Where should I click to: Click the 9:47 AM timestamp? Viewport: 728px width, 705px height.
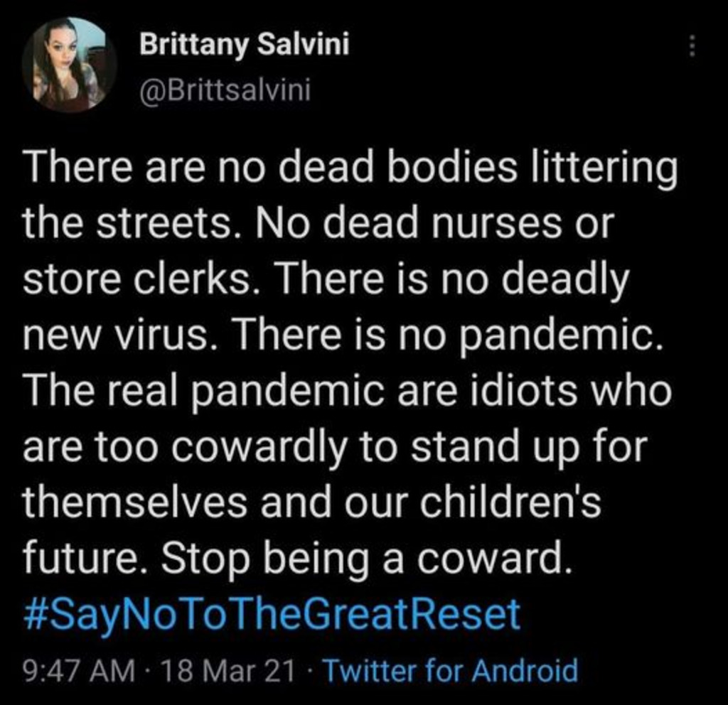click(79, 671)
